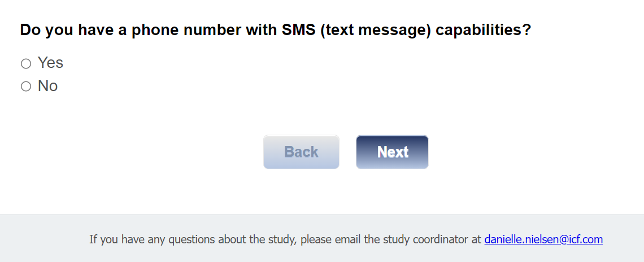The image size is (644, 262).
Task: Click "Do you have" at the question start
Action: click(66, 30)
